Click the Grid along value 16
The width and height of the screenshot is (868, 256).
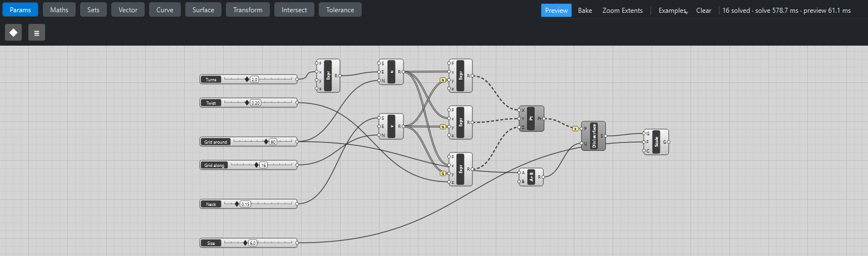click(263, 165)
